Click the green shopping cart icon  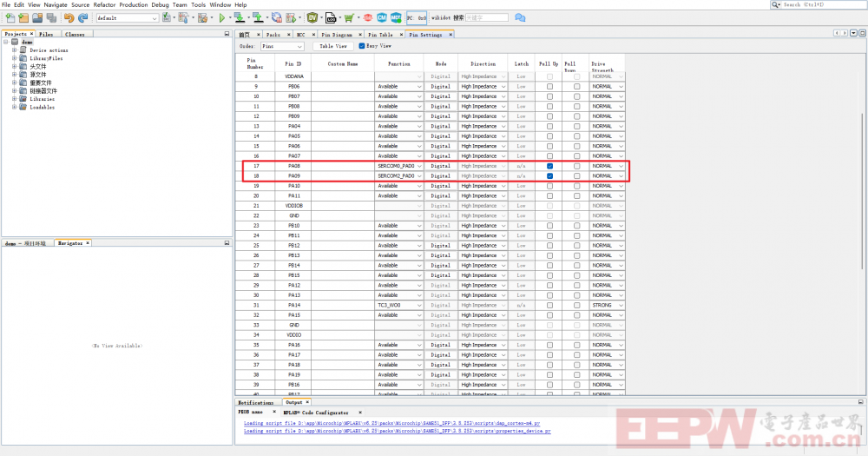(349, 17)
